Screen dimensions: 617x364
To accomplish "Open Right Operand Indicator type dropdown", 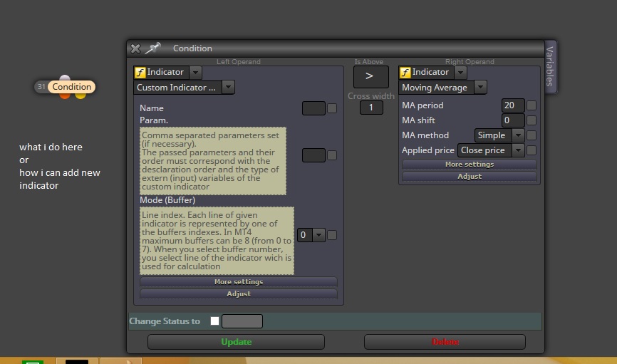I will point(460,73).
